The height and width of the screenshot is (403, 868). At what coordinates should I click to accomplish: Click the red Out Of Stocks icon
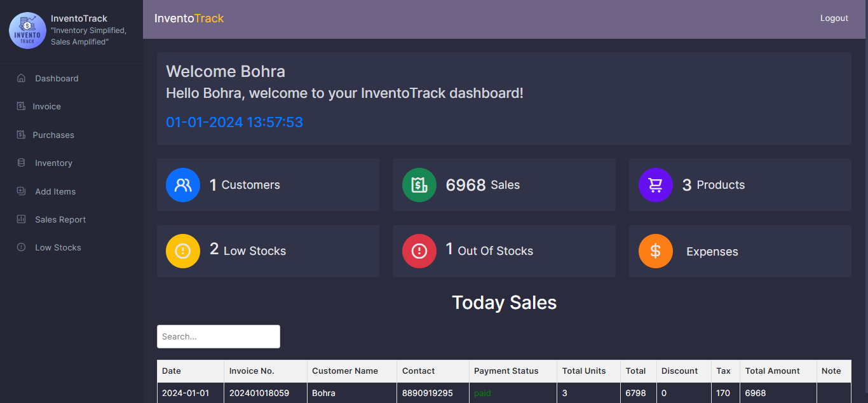tap(419, 251)
